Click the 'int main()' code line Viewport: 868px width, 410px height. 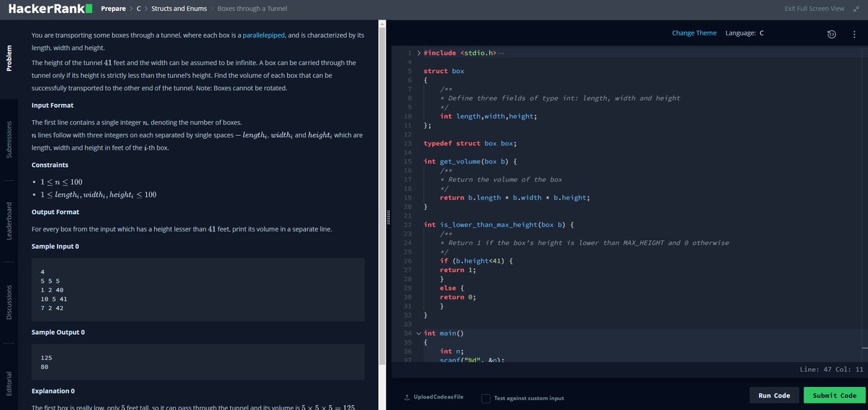click(443, 333)
